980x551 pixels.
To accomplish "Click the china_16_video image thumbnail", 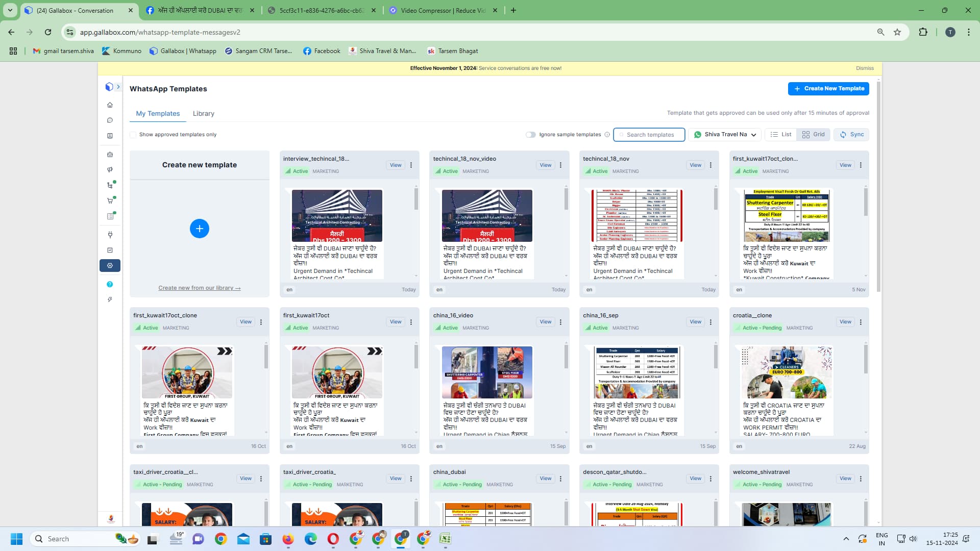I will click(487, 372).
